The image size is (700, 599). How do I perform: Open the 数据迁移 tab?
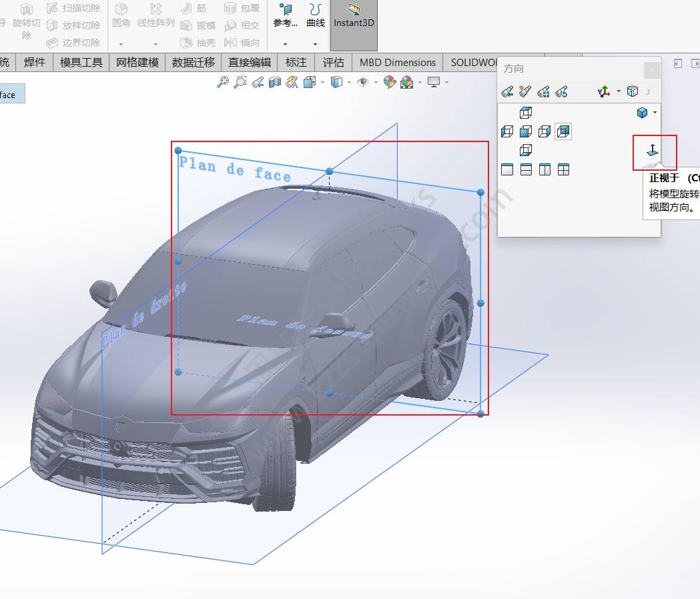194,63
